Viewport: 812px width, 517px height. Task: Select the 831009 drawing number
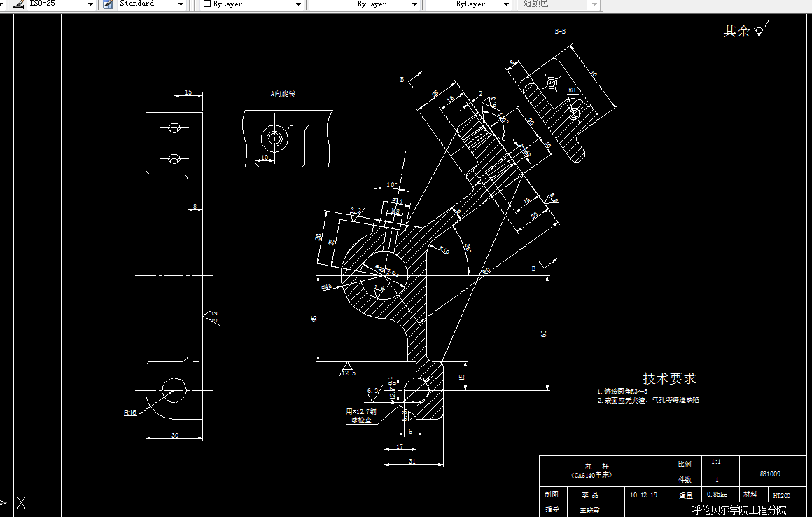pyautogui.click(x=770, y=474)
